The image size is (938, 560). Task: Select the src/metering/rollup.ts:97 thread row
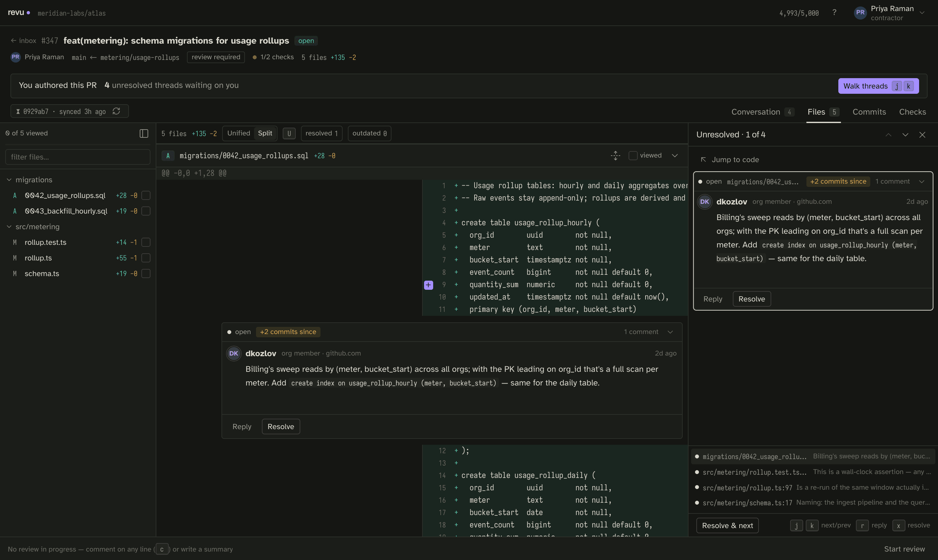pos(812,487)
